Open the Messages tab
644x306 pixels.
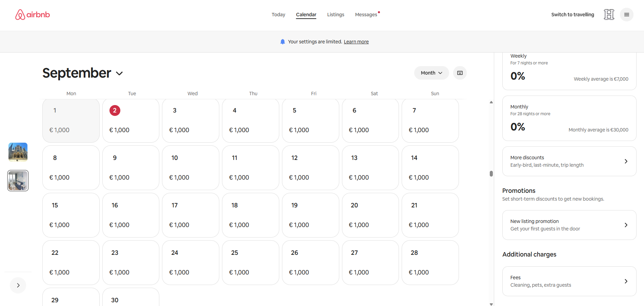click(x=366, y=15)
